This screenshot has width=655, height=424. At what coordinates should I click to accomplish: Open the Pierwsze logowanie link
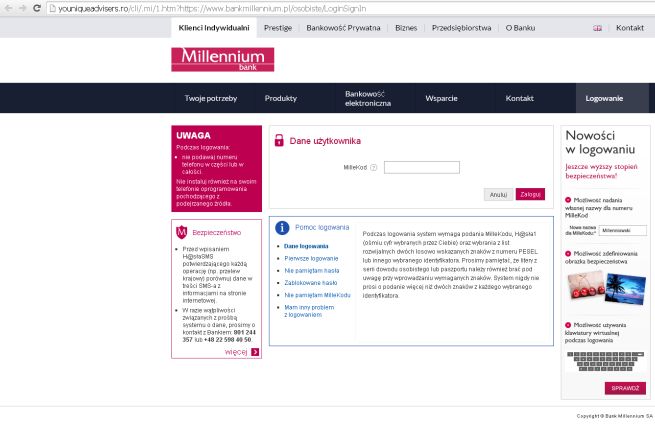click(x=311, y=259)
